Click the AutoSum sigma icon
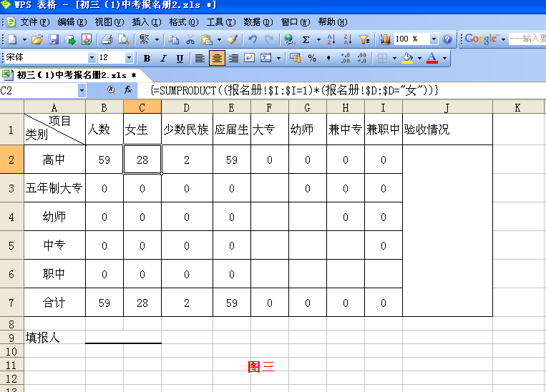The height and width of the screenshot is (392, 546). 306,39
